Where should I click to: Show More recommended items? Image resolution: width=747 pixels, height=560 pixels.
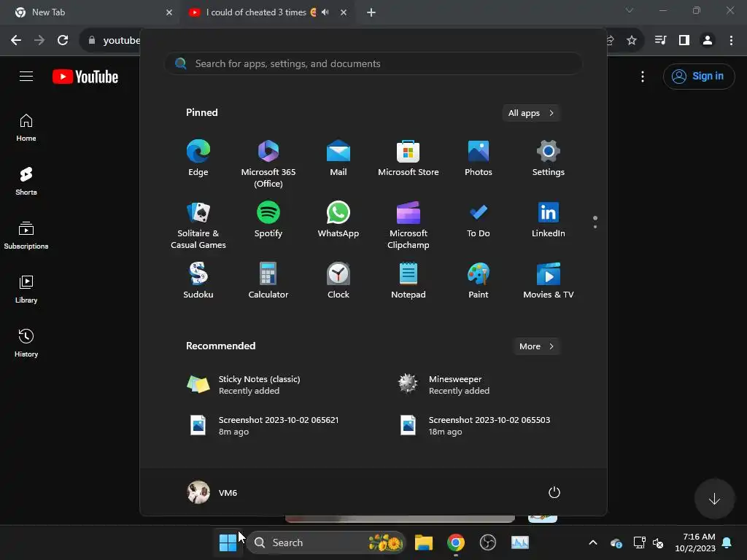click(536, 346)
